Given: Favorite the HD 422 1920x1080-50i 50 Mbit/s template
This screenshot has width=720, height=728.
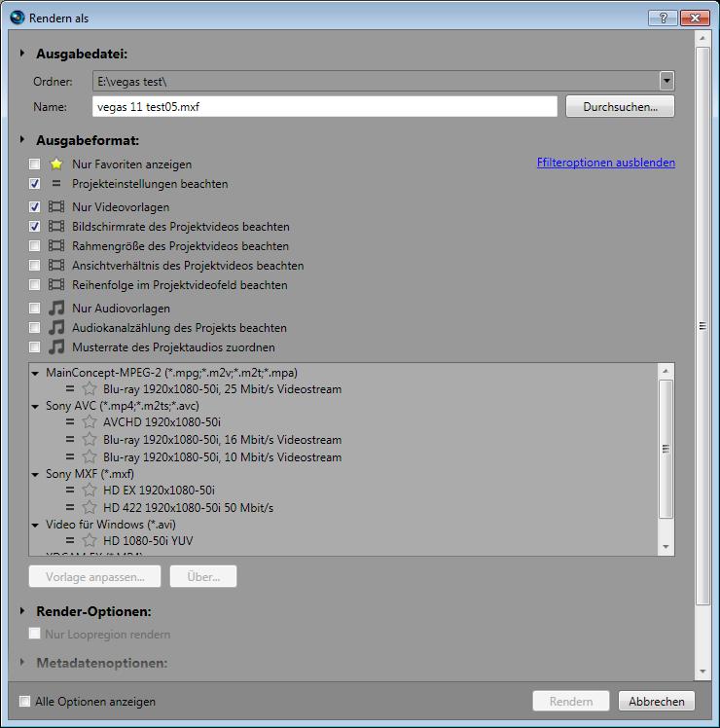Looking at the screenshot, I should [x=90, y=507].
